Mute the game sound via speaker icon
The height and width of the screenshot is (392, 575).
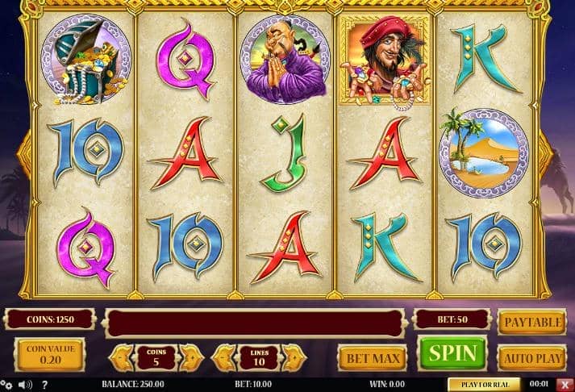[25, 385]
